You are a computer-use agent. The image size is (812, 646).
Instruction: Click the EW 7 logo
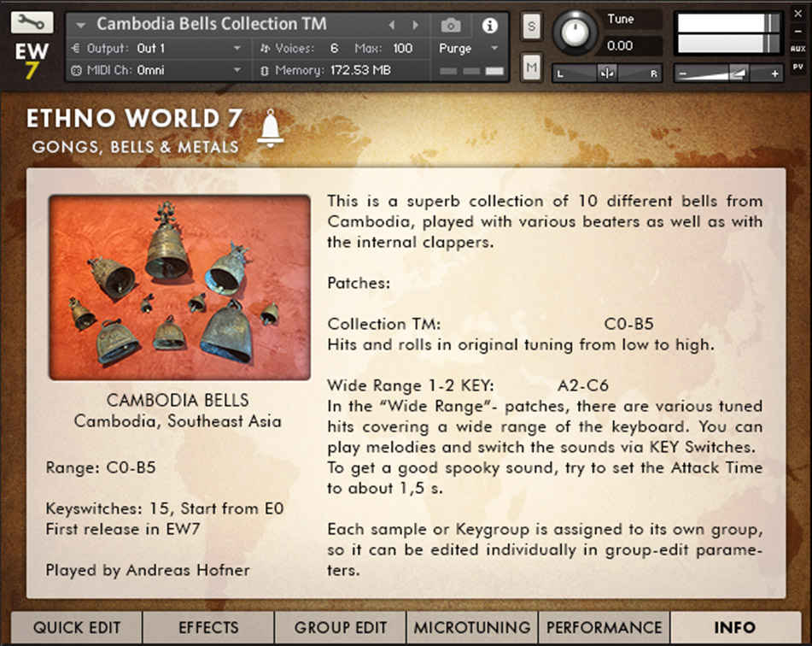[x=32, y=61]
